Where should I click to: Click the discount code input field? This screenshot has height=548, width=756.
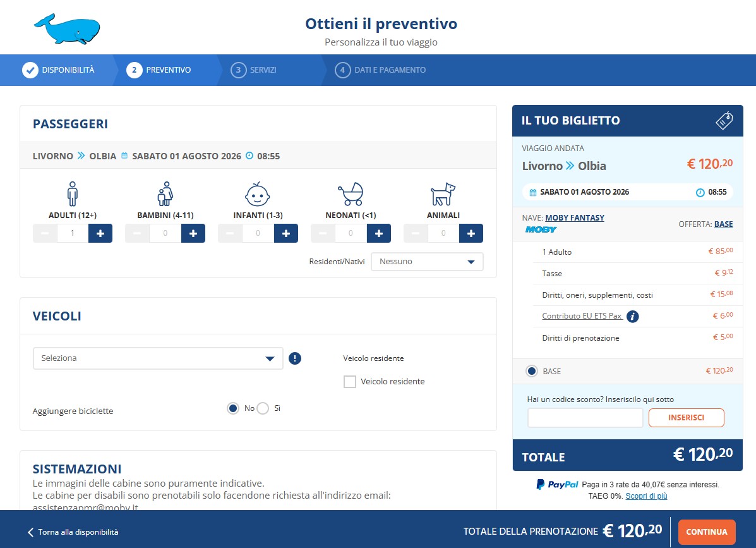585,418
